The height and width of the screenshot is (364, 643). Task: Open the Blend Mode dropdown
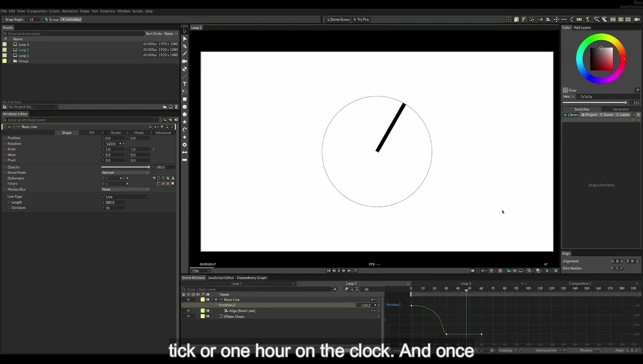125,173
